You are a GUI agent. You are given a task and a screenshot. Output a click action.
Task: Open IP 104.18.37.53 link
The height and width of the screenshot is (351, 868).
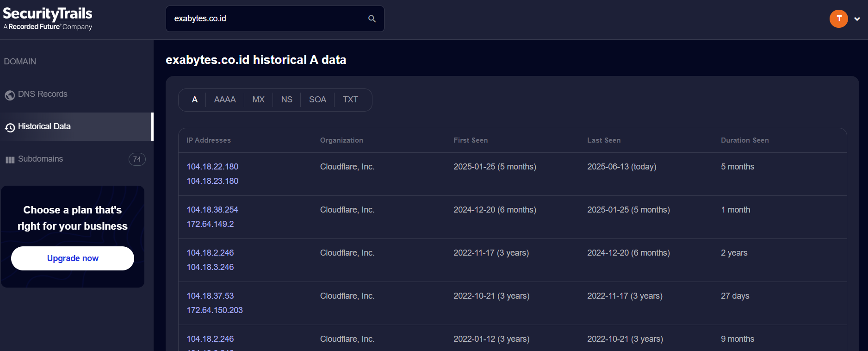pos(210,296)
